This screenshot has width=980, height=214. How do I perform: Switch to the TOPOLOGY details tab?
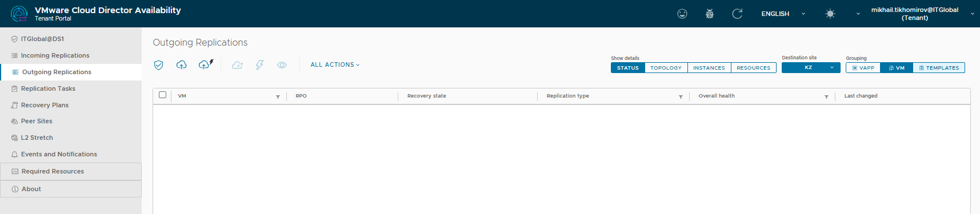coord(666,68)
